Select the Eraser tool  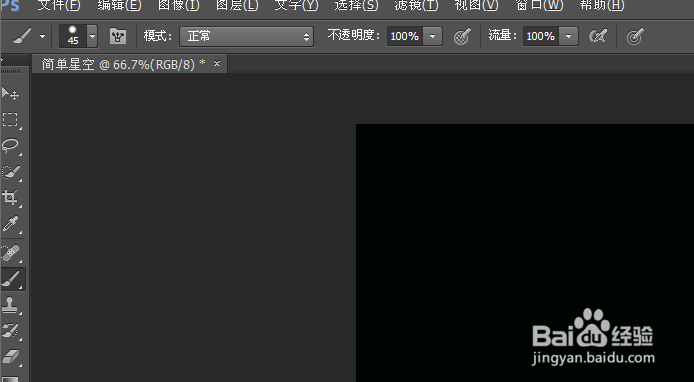point(10,356)
